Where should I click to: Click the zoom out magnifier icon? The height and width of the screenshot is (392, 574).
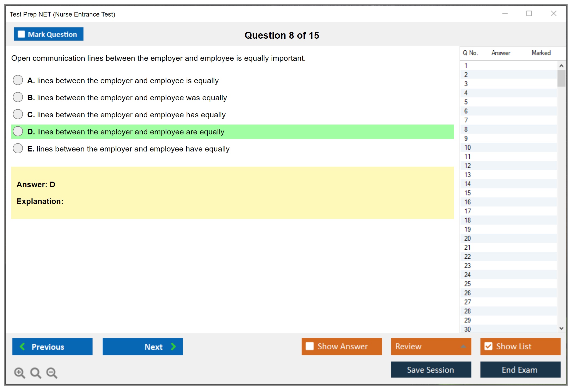pyautogui.click(x=52, y=373)
